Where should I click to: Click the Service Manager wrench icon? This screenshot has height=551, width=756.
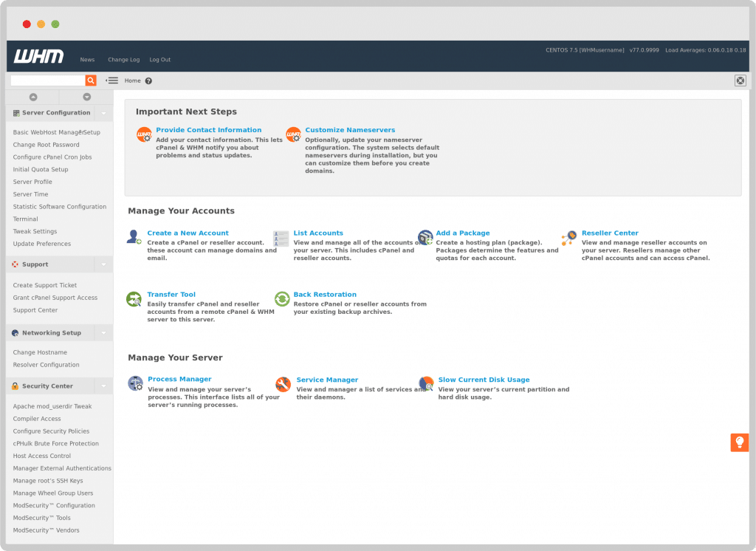283,384
